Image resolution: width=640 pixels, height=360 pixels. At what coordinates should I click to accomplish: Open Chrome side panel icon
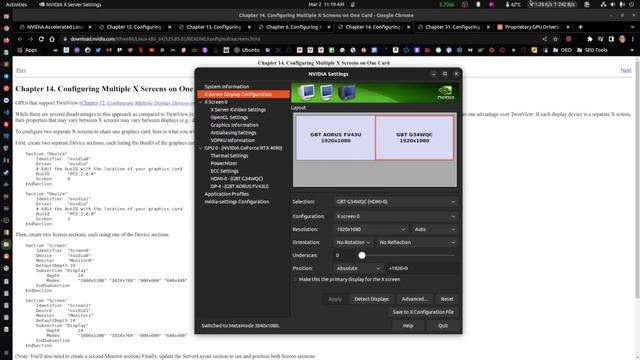click(611, 39)
